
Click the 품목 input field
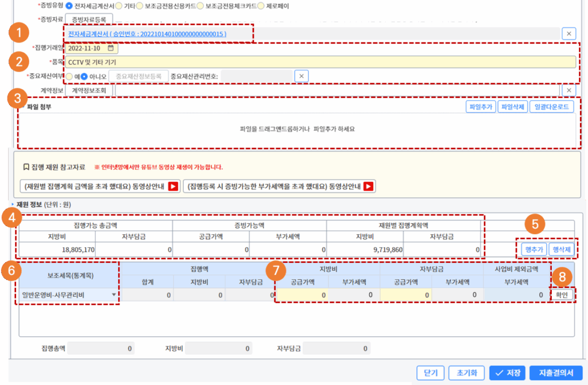click(320, 62)
